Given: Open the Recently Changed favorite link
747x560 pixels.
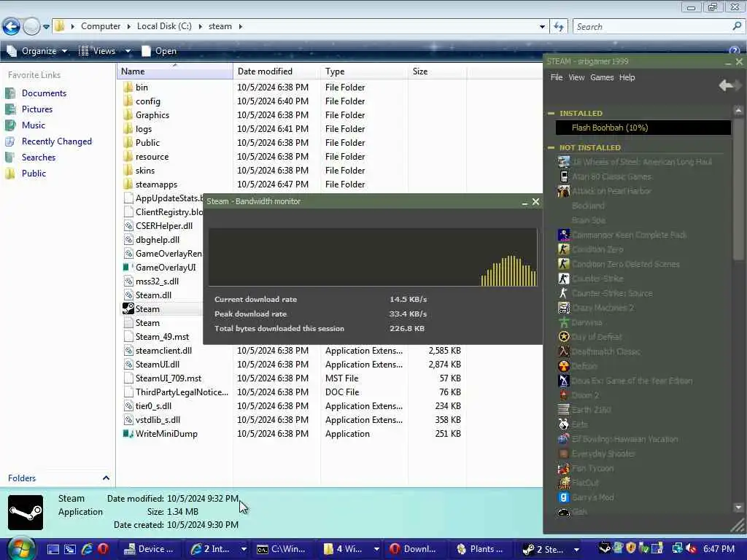Looking at the screenshot, I should [x=57, y=141].
